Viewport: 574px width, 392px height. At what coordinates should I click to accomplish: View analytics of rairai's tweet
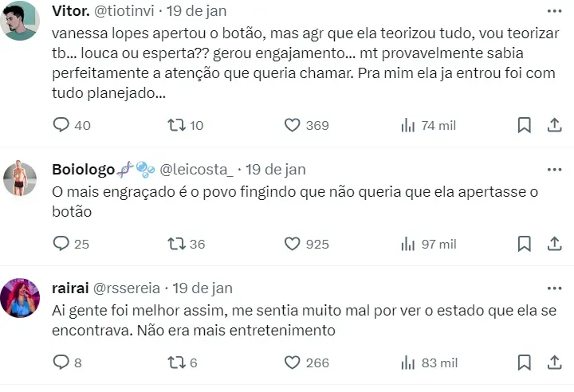(408, 363)
